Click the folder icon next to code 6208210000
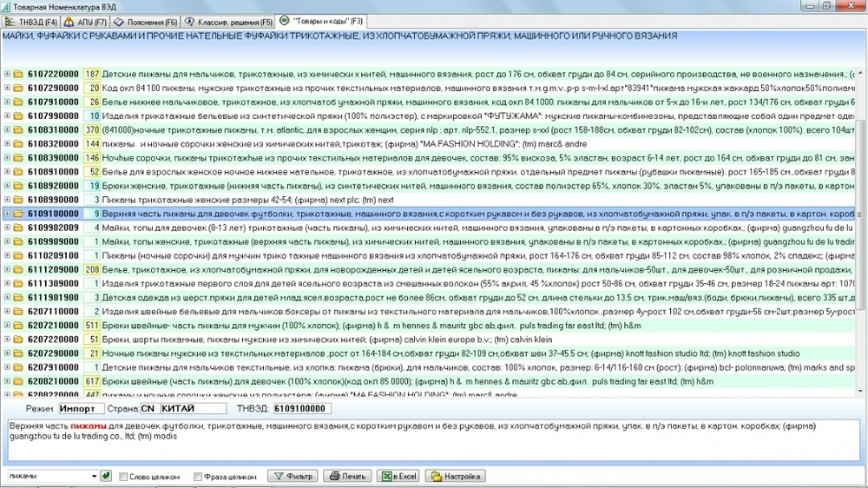The width and height of the screenshot is (868, 488). click(18, 382)
